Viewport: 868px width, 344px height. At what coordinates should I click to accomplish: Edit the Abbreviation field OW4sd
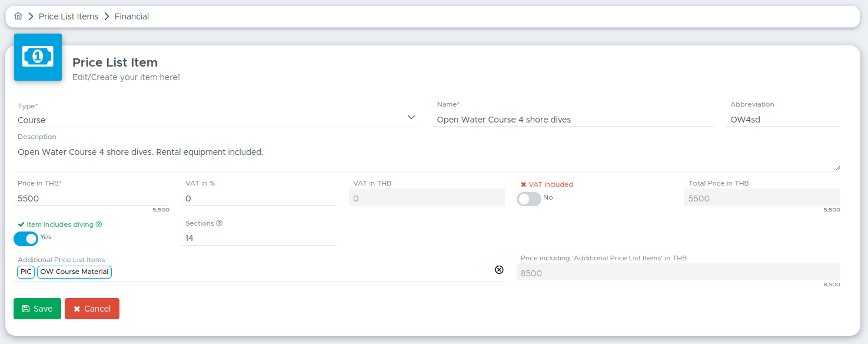click(783, 120)
